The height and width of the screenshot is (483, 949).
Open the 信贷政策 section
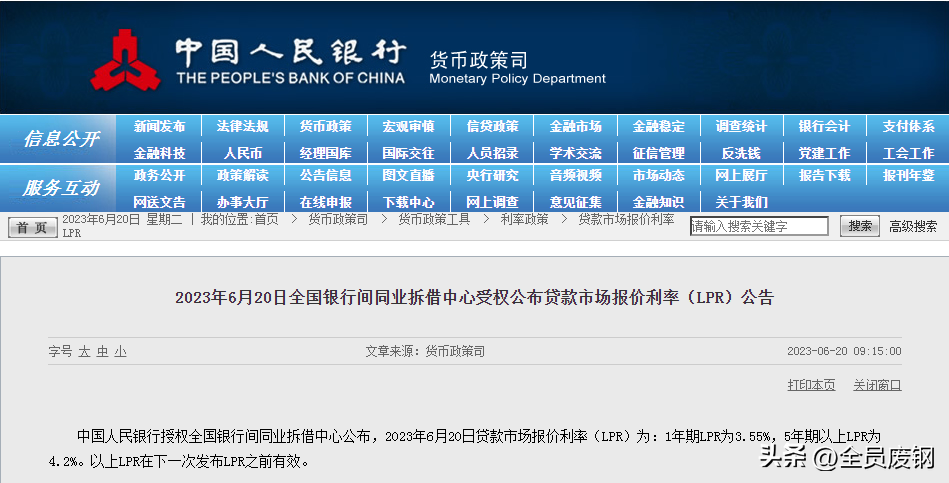(x=492, y=126)
